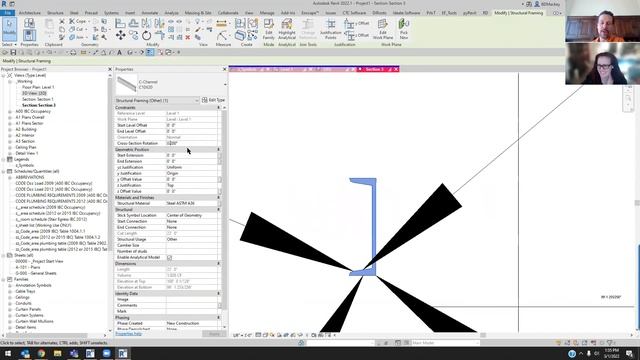This screenshot has width=640, height=360.
Task: Open the Properties help link
Action: 129,334
